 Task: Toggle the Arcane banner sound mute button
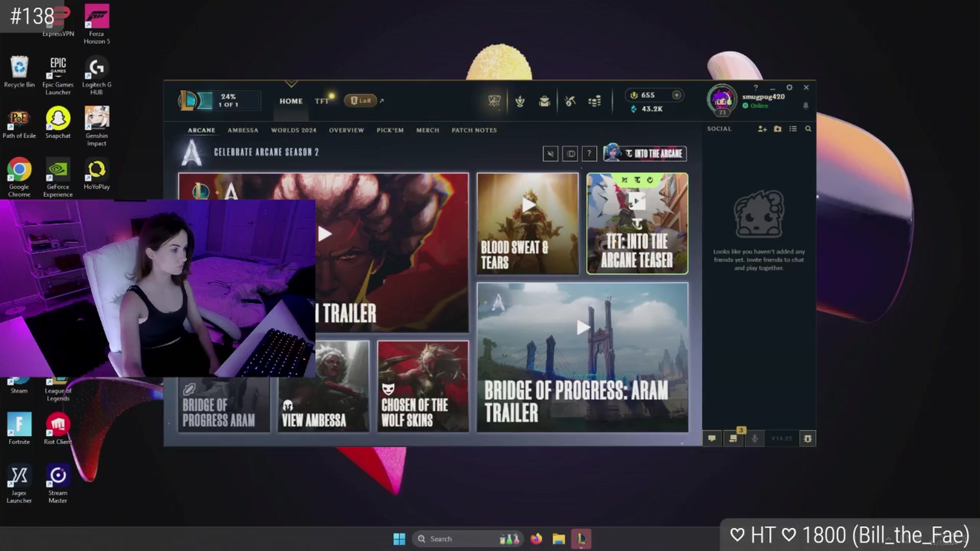tap(550, 154)
